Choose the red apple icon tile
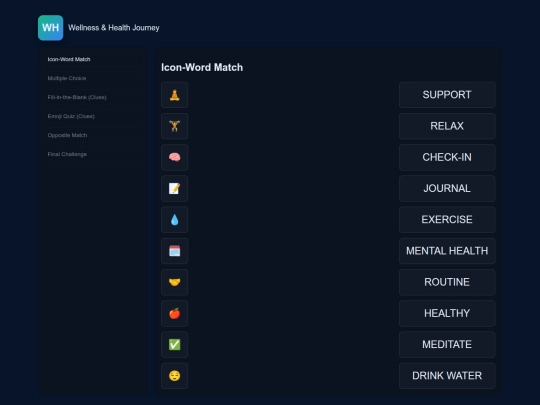540x405 pixels. click(x=175, y=313)
